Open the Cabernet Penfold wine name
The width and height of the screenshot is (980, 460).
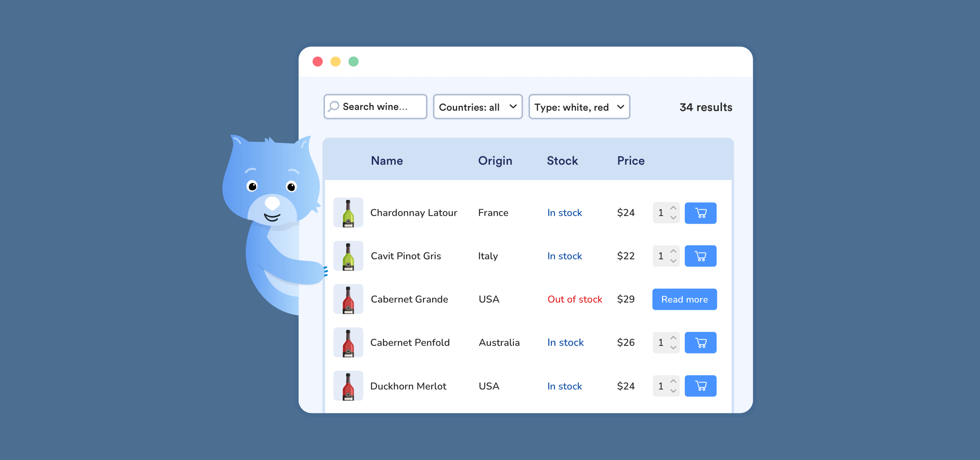410,343
